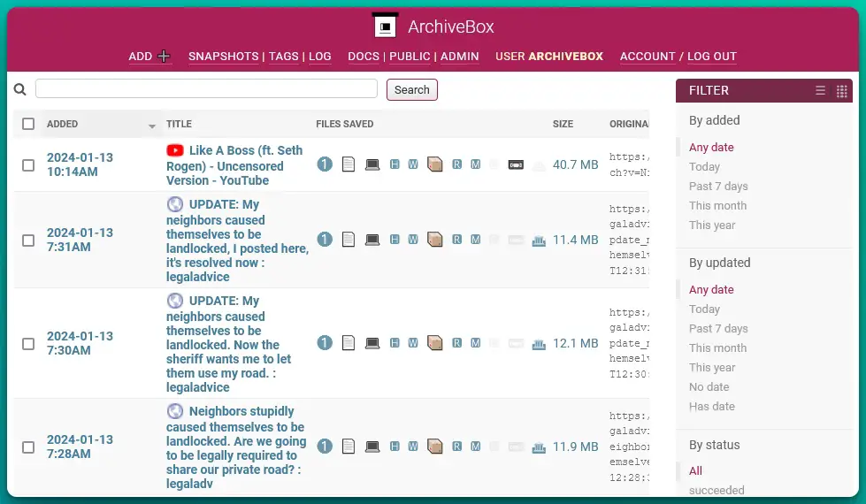Open the YouTube favicon in Like A Boss row
866x504 pixels.
pos(175,150)
